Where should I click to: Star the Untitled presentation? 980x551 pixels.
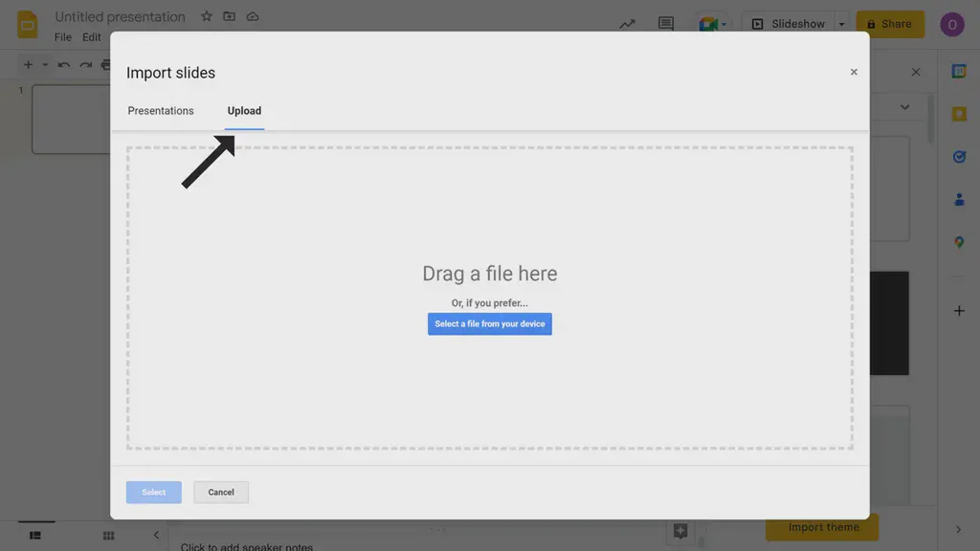click(207, 16)
